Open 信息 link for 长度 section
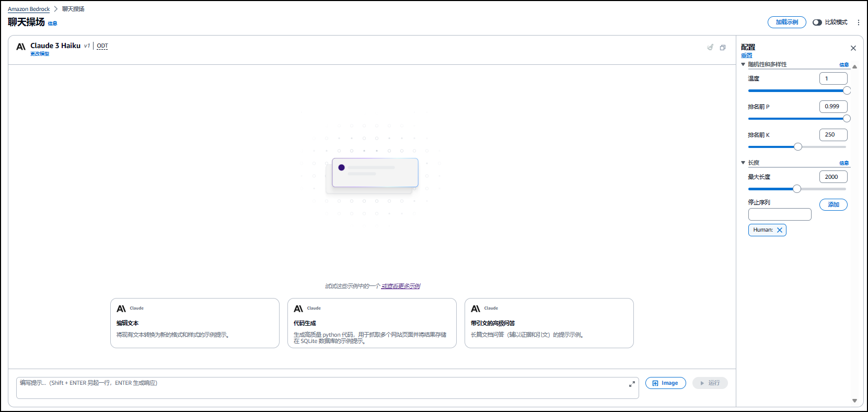This screenshot has width=868, height=412. pos(844,163)
